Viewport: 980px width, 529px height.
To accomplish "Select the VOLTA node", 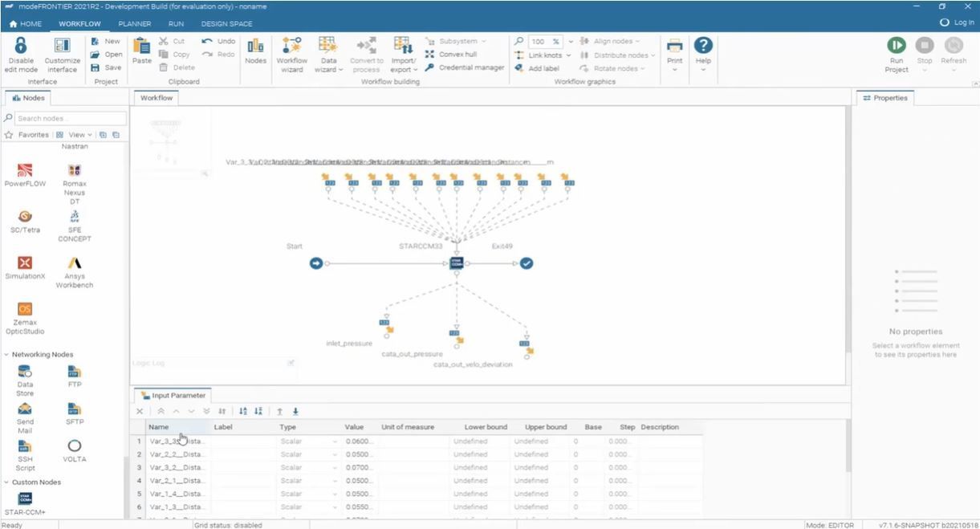I will [74, 450].
